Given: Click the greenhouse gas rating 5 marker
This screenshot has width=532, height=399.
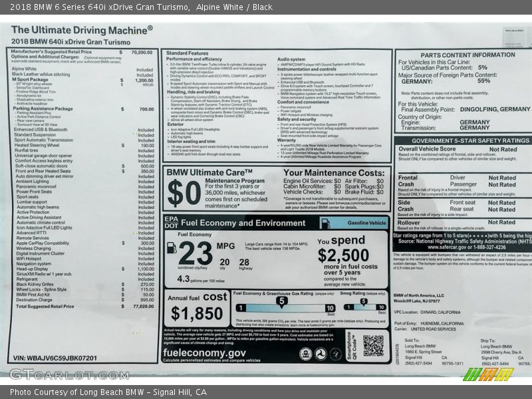Looking at the screenshot, I should [x=281, y=302].
